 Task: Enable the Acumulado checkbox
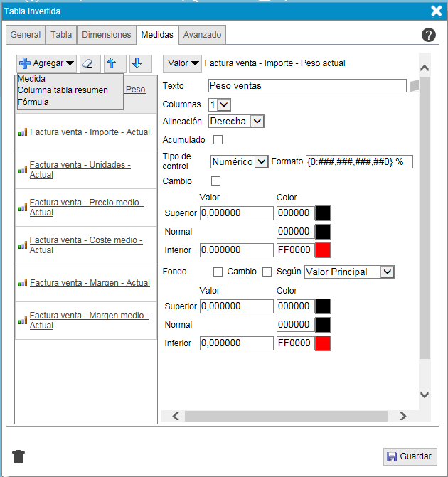tap(218, 140)
